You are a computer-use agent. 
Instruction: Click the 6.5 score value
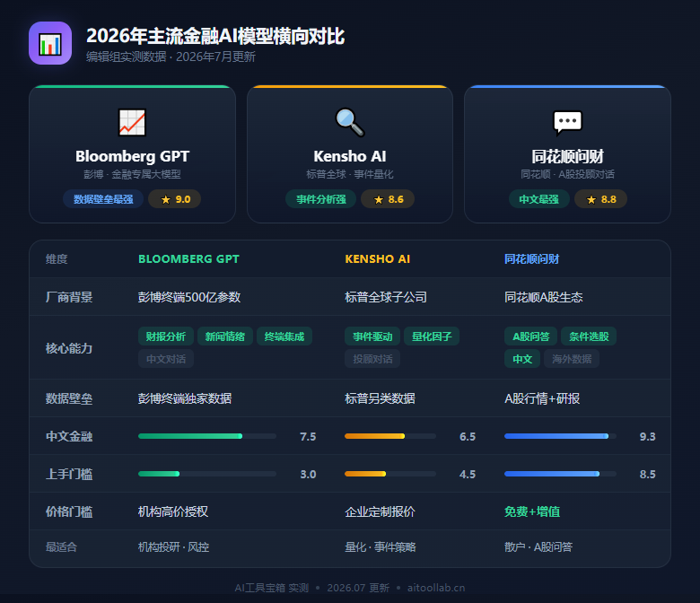pos(468,436)
